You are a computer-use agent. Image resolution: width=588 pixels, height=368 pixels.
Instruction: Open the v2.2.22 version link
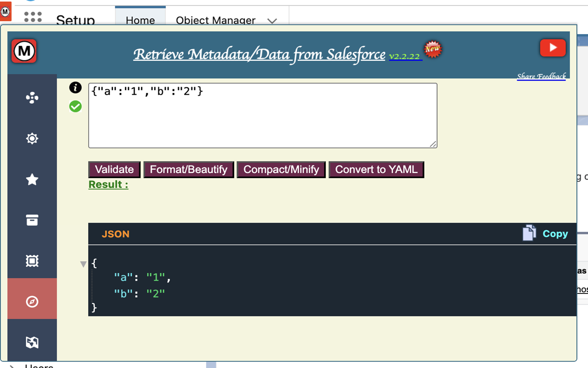click(405, 57)
